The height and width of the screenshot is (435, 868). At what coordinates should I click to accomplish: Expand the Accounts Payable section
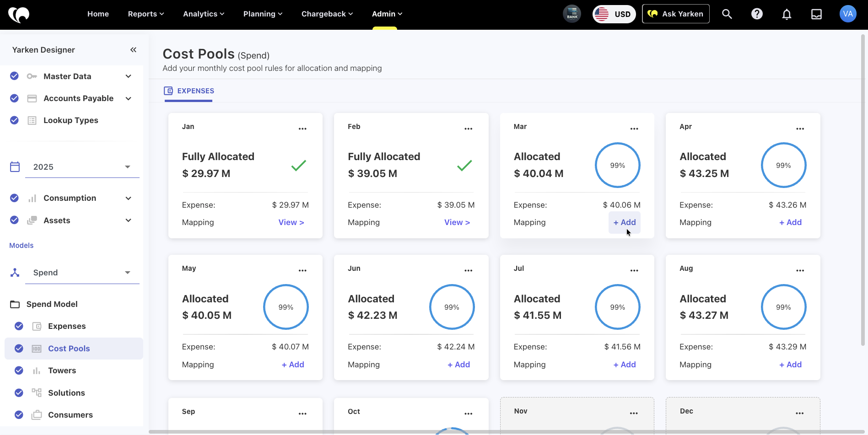[129, 98]
